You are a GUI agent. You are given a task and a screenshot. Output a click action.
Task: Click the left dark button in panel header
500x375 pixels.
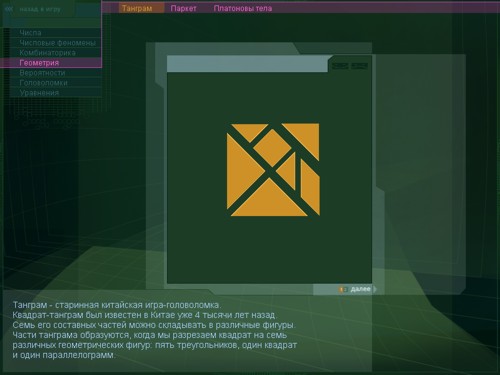click(x=340, y=66)
